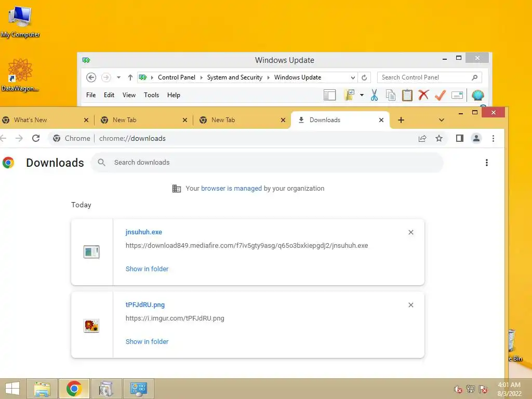Open jnsuhuh.exe download link

(144, 232)
